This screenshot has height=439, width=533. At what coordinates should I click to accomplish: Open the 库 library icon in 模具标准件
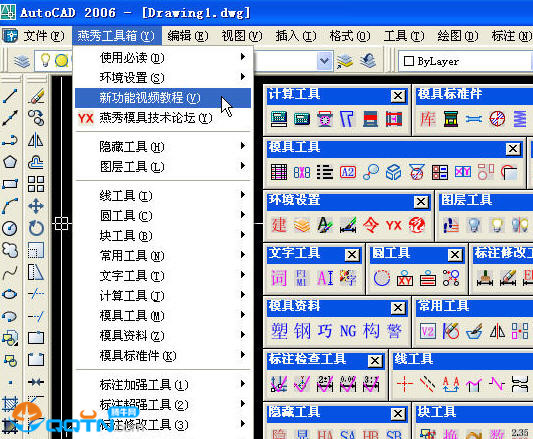[x=428, y=119]
